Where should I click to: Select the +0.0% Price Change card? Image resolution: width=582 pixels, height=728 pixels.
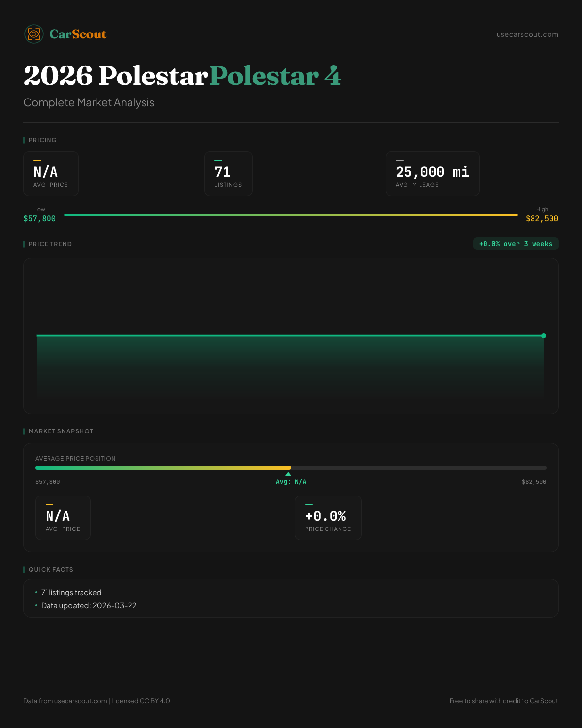328,518
